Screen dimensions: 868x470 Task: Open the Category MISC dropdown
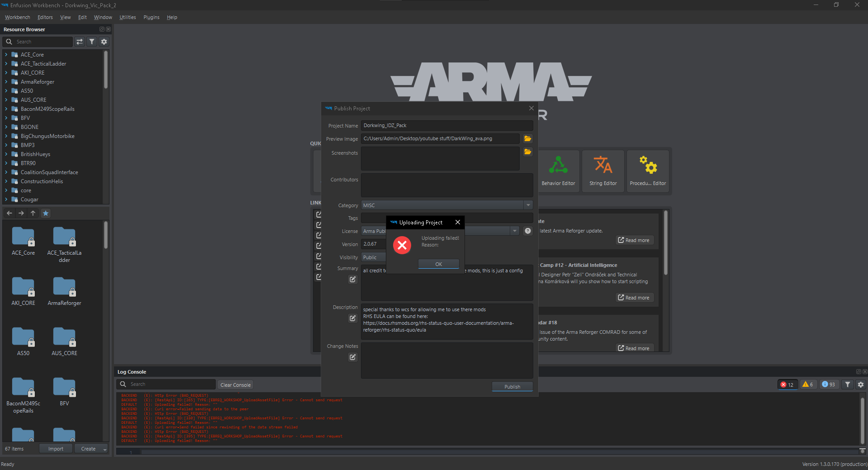[447, 205]
